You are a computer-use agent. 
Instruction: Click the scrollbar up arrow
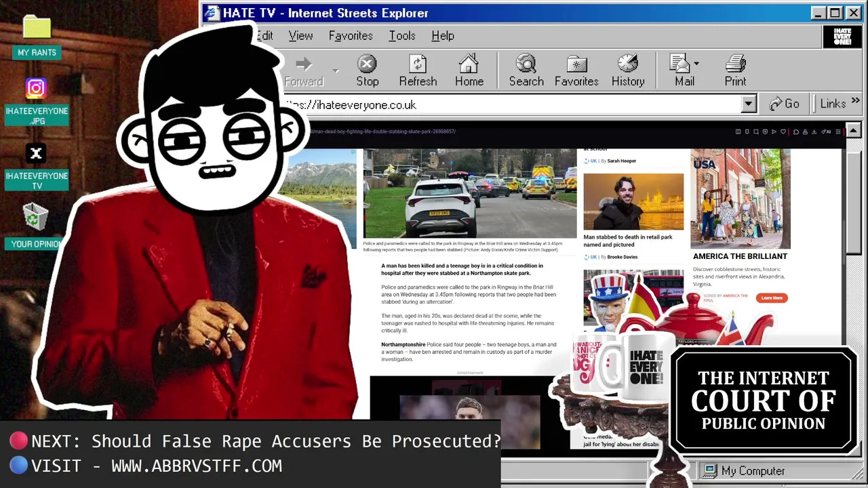[854, 131]
